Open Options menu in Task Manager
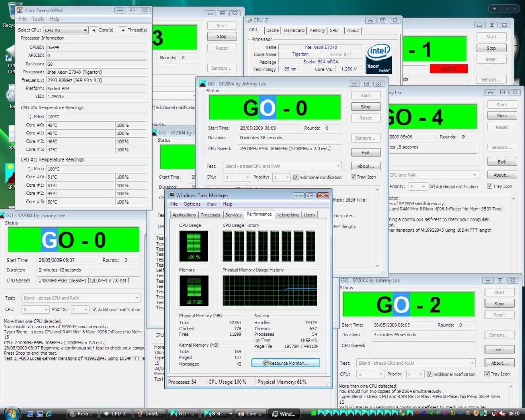 pyautogui.click(x=192, y=204)
